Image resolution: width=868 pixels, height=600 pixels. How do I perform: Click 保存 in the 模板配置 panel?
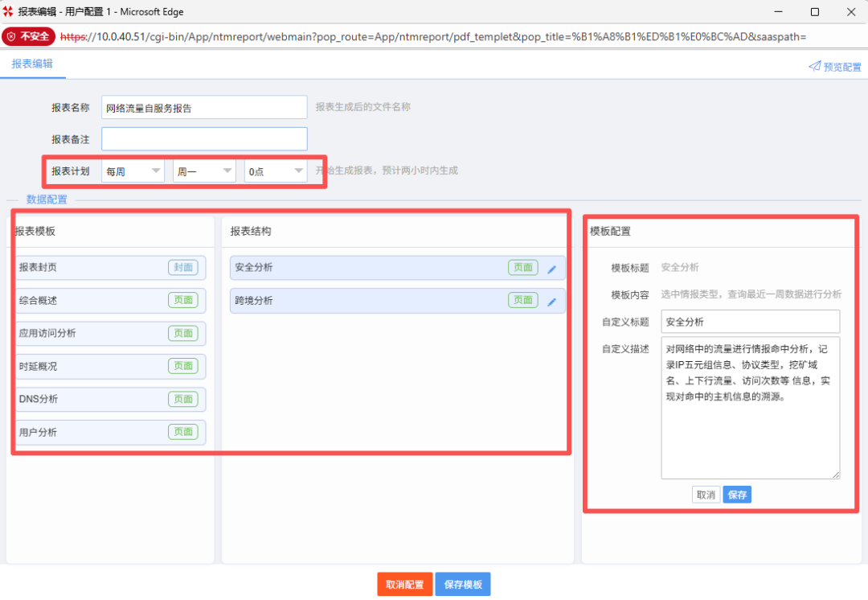(737, 495)
